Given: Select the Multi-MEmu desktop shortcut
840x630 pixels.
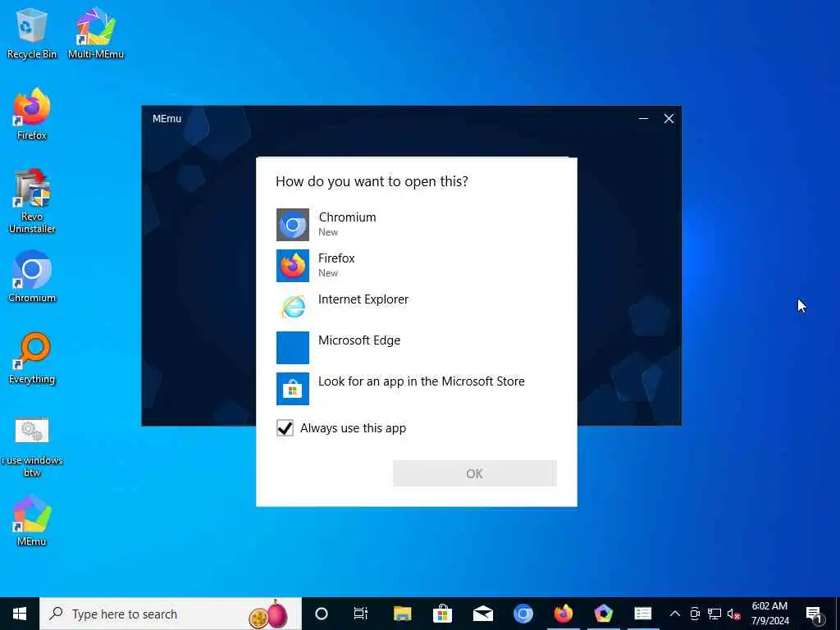Looking at the screenshot, I should pos(96,33).
